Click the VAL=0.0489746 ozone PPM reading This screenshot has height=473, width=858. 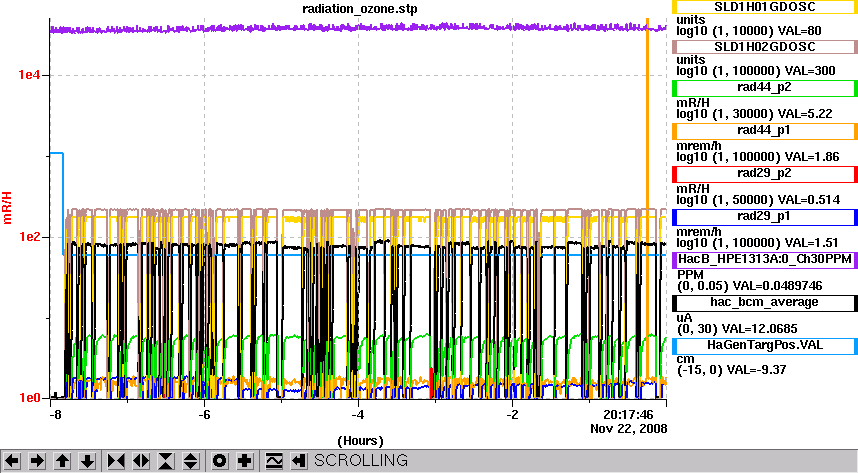[x=778, y=286]
